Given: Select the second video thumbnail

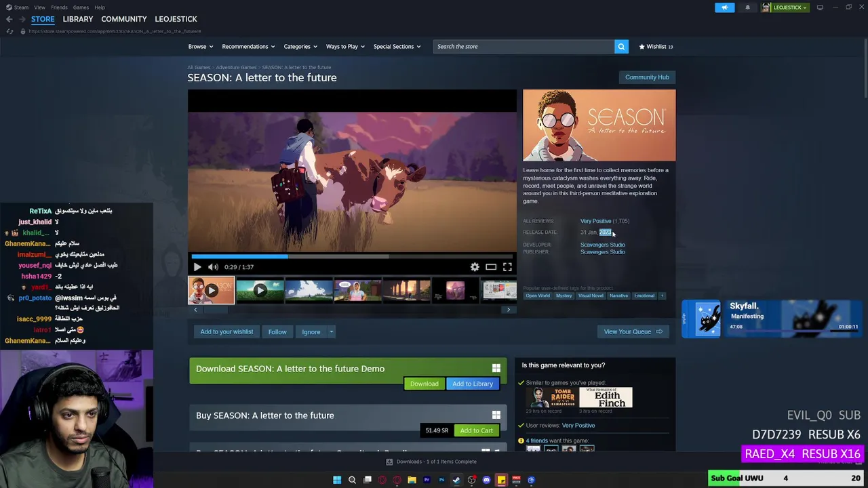Looking at the screenshot, I should point(260,290).
